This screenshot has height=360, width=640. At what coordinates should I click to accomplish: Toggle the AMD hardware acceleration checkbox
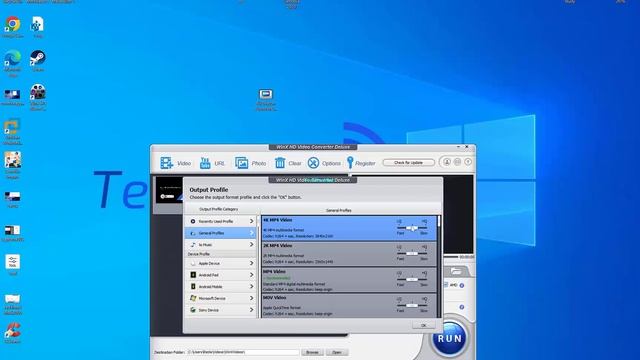tap(446, 285)
